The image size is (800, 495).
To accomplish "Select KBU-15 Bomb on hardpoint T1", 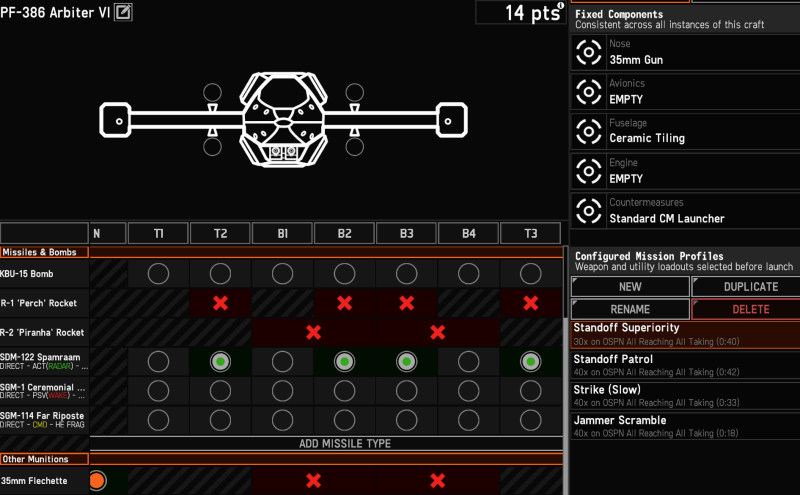I will tap(158, 274).
